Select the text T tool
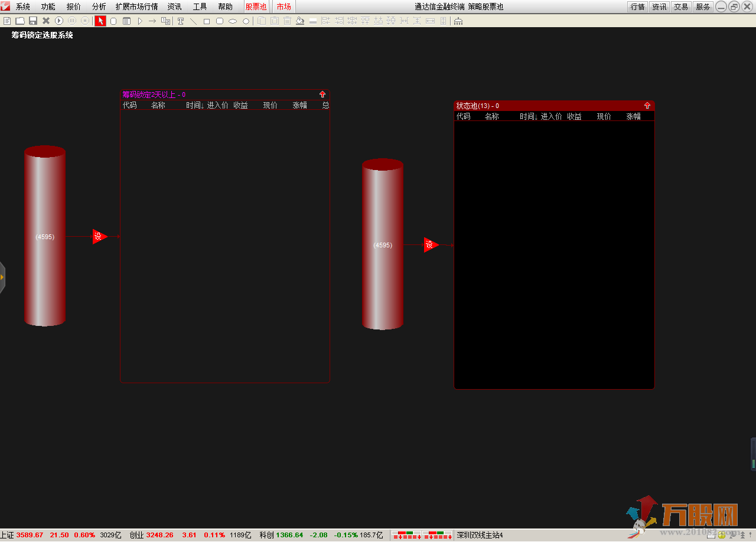Image resolution: width=756 pixels, height=542 pixels. (x=181, y=21)
